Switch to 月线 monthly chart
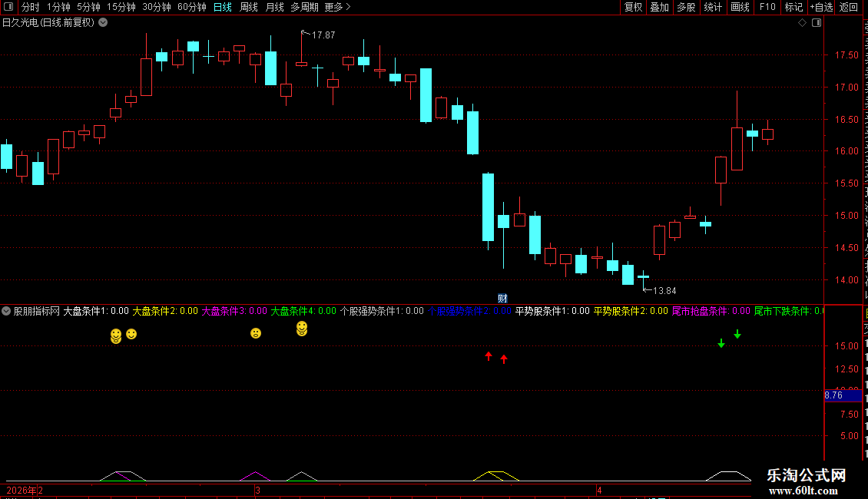868x499 pixels. click(274, 7)
